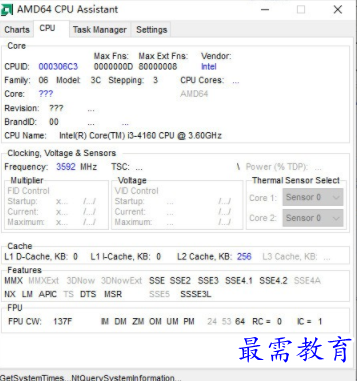Click the Core value ???
This screenshot has width=360, height=381.
(46, 94)
